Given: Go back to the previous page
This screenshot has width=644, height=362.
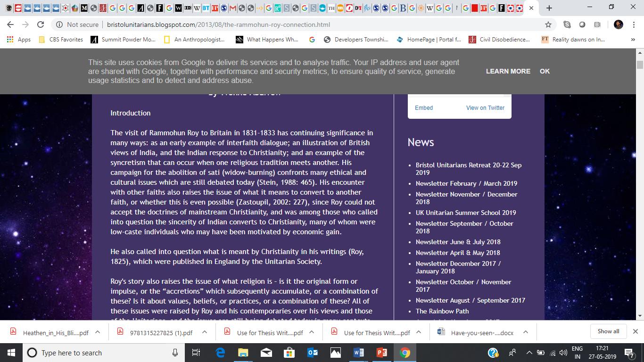Looking at the screenshot, I should (10, 25).
